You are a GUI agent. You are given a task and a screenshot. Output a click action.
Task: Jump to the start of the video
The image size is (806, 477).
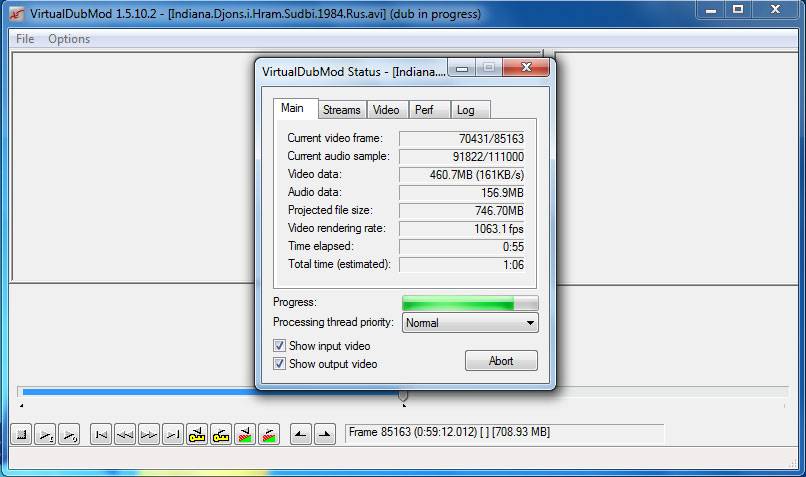(x=100, y=434)
